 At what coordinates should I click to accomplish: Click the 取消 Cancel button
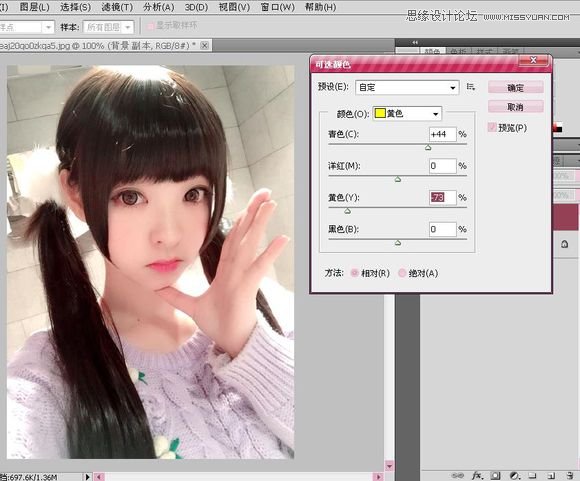[x=515, y=107]
